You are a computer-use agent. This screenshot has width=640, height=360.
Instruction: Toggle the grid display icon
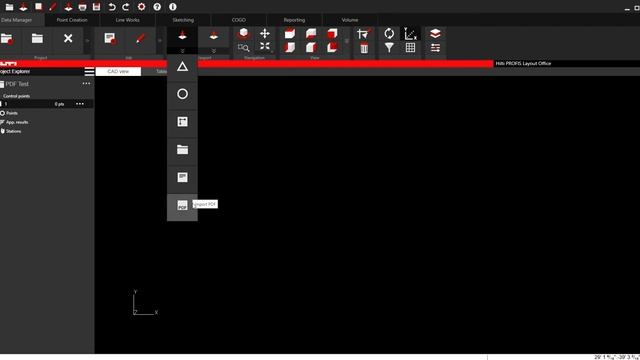(410, 47)
